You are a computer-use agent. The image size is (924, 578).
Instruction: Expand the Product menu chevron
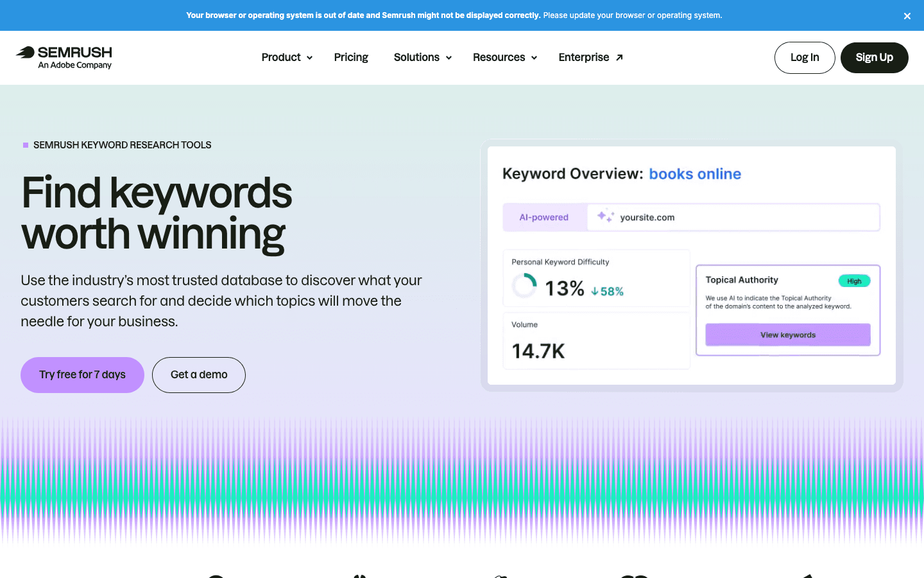309,58
